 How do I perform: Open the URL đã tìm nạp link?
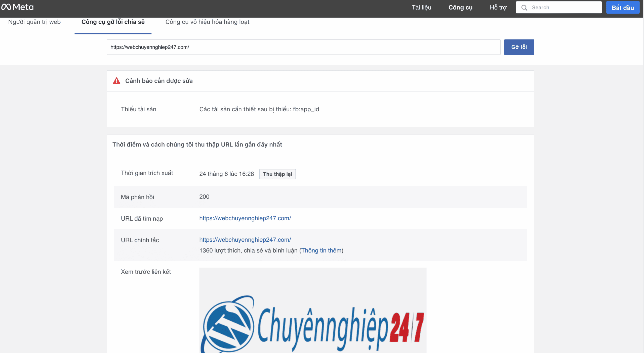pyautogui.click(x=245, y=218)
